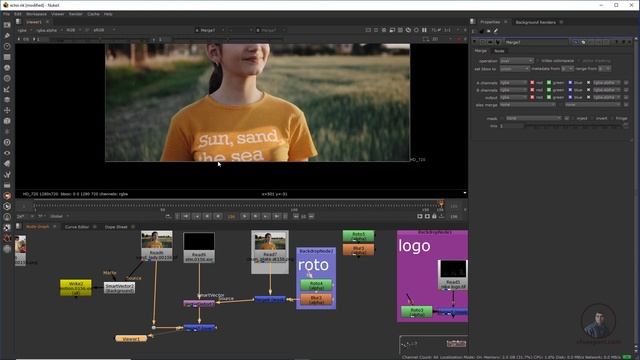Open the Merge nodes layers icon
This screenshot has height=360, width=640.
click(x=7, y=100)
